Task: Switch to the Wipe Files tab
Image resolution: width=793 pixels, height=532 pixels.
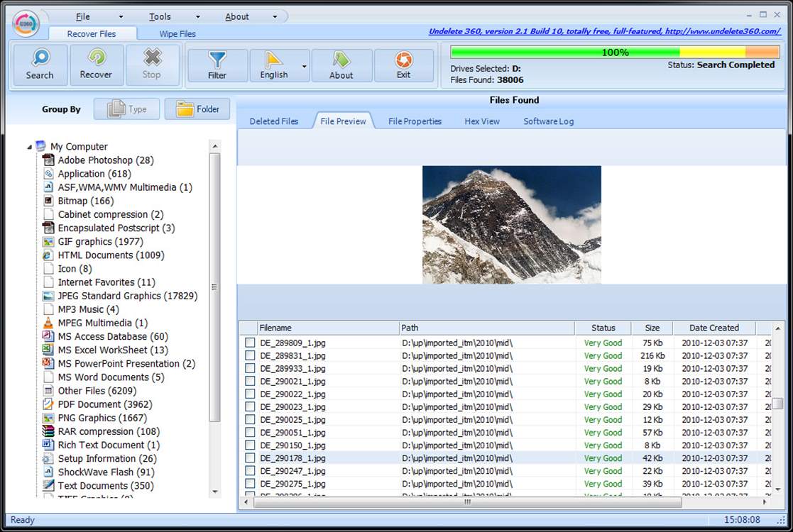Action: click(177, 34)
